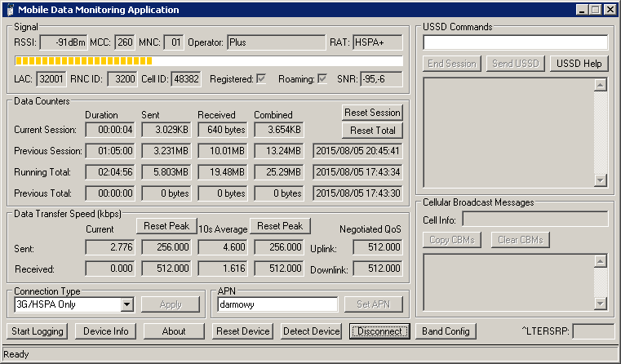Click the signal strength progress bar
The width and height of the screenshot is (621, 364).
pos(209,60)
